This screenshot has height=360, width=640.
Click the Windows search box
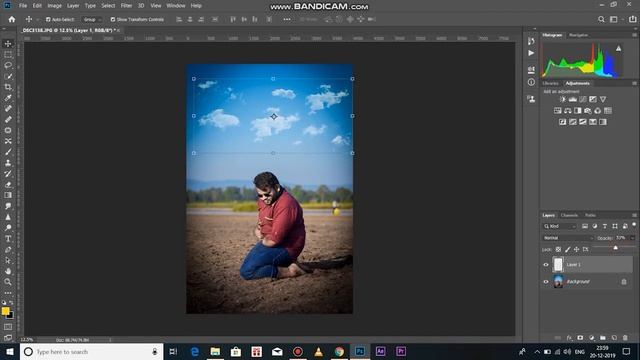(x=91, y=351)
